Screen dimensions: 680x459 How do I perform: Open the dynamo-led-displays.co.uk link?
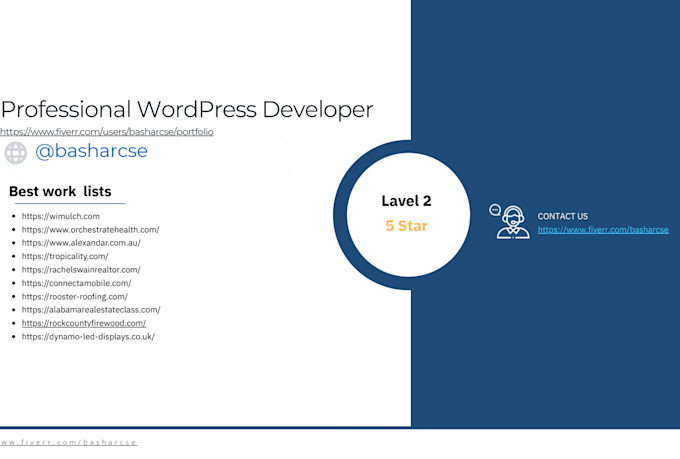[88, 337]
